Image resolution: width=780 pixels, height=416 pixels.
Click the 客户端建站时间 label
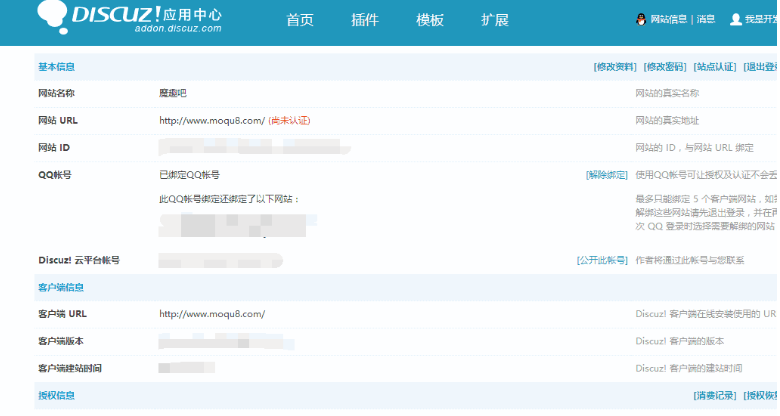tap(70, 368)
